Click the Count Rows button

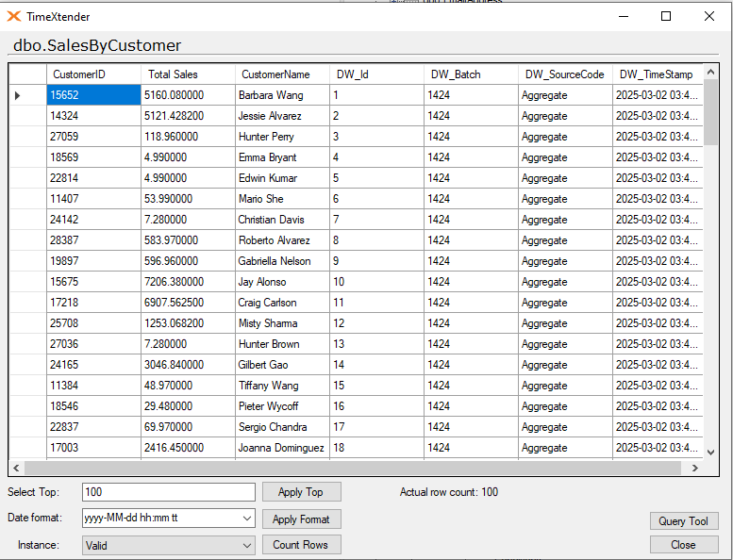[302, 545]
